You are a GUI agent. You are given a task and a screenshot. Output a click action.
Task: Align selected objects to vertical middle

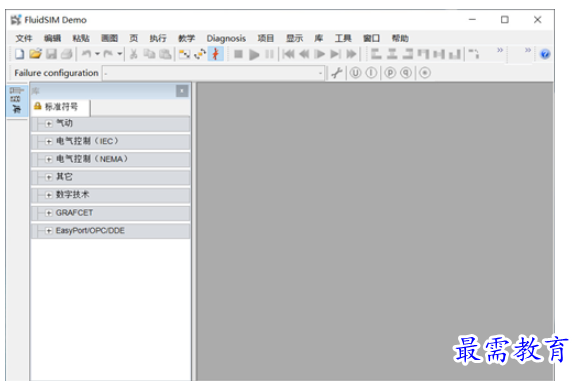coord(439,54)
